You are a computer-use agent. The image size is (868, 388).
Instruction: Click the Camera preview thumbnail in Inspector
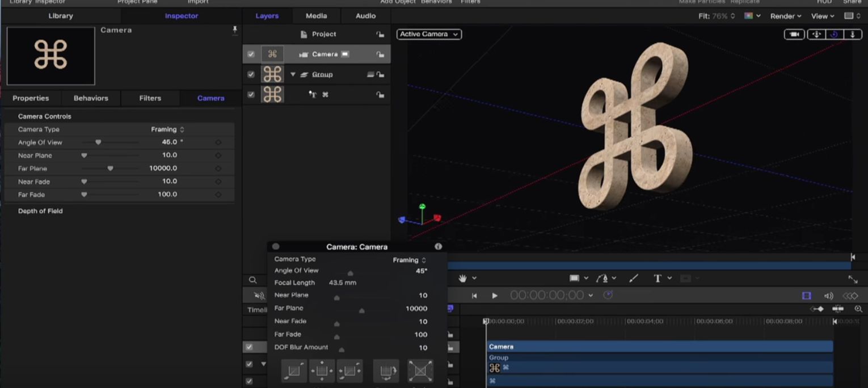pyautogui.click(x=50, y=56)
